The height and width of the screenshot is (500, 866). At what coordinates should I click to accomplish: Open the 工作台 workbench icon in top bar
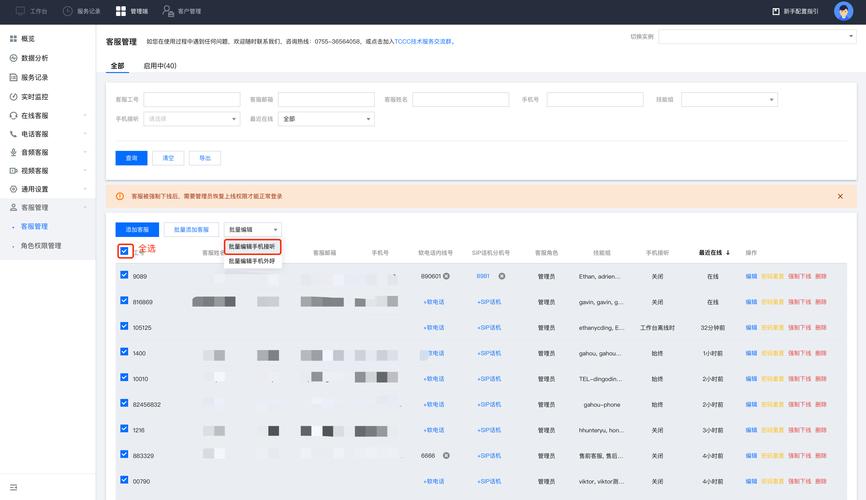[x=20, y=11]
